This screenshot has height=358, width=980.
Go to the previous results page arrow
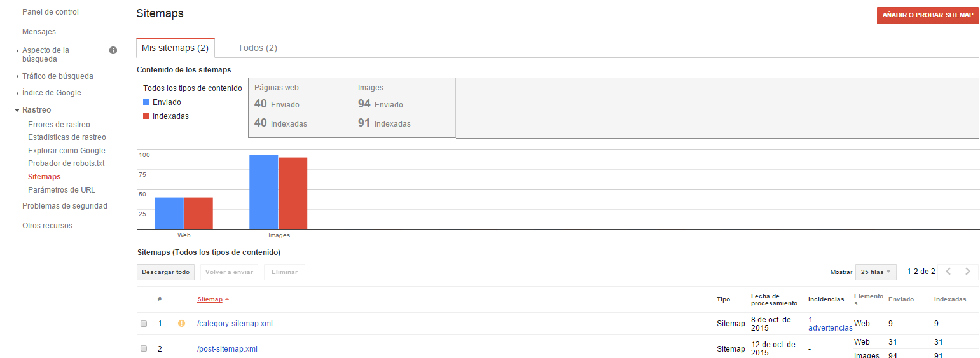tap(948, 272)
